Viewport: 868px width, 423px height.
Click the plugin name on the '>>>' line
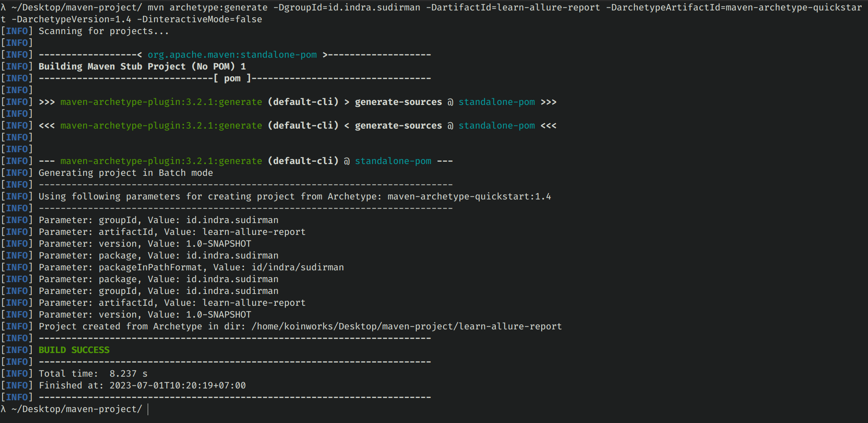click(x=161, y=102)
